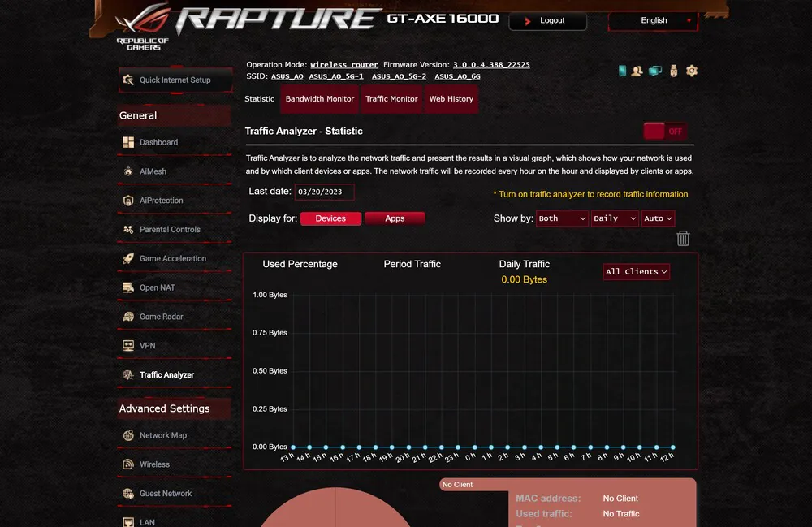
Task: Click the Wireless signal icon
Action: pos(128,464)
